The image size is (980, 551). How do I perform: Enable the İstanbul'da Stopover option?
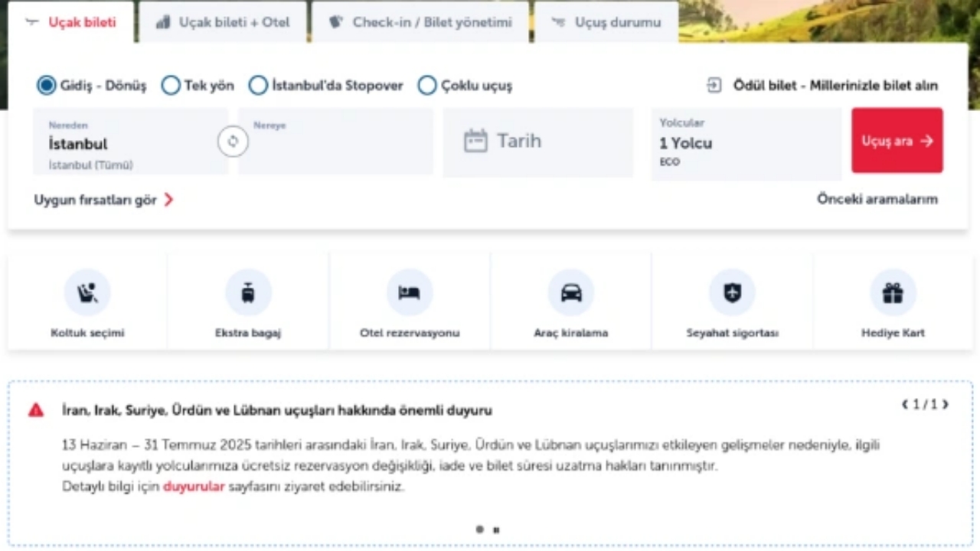pyautogui.click(x=258, y=85)
